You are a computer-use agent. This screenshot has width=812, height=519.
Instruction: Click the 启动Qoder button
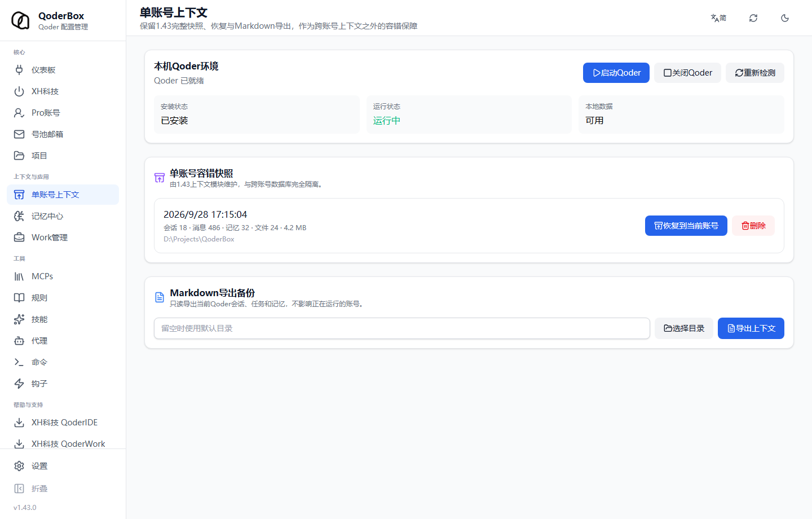tap(616, 73)
